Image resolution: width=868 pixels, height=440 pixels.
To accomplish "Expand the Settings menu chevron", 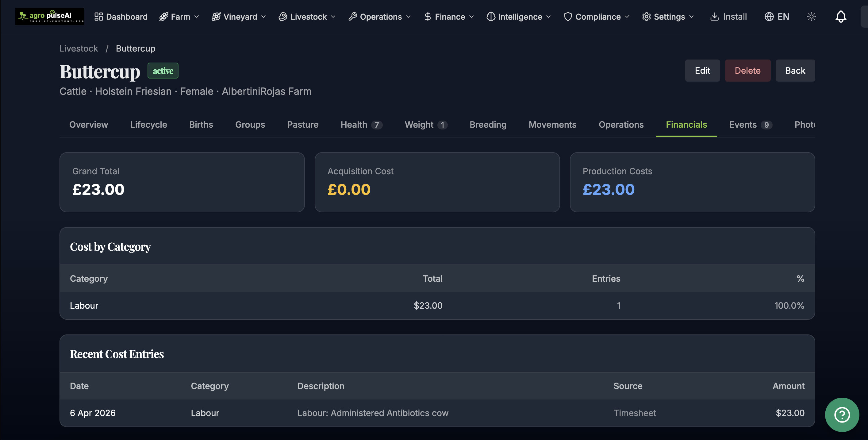I will coord(691,17).
